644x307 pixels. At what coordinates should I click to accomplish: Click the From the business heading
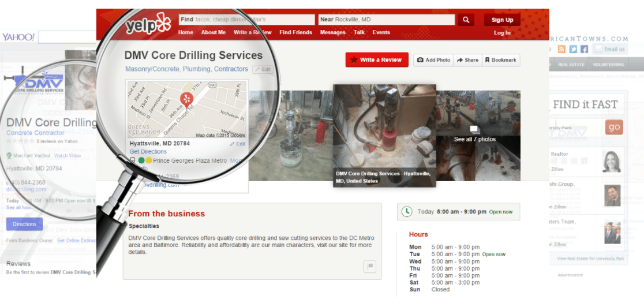click(166, 214)
